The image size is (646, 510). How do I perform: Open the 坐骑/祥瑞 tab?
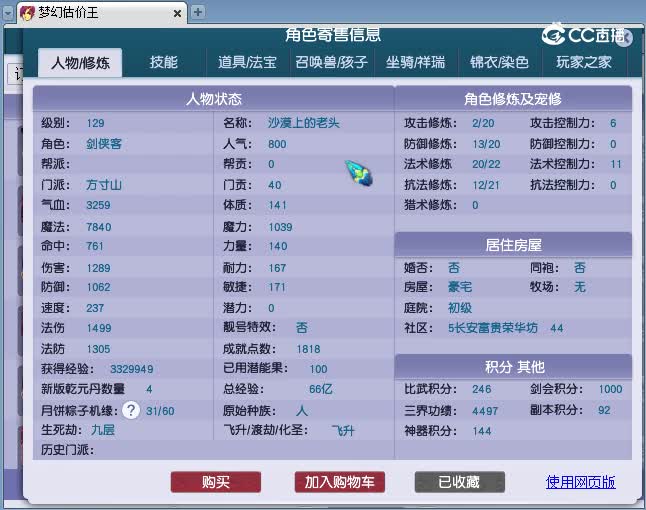[x=415, y=62]
